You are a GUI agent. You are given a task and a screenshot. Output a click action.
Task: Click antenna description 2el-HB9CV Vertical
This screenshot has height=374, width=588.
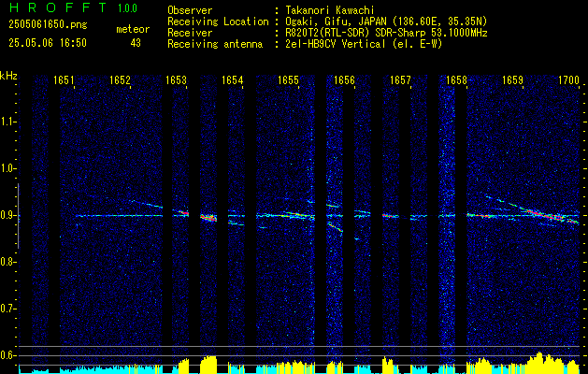(x=336, y=44)
